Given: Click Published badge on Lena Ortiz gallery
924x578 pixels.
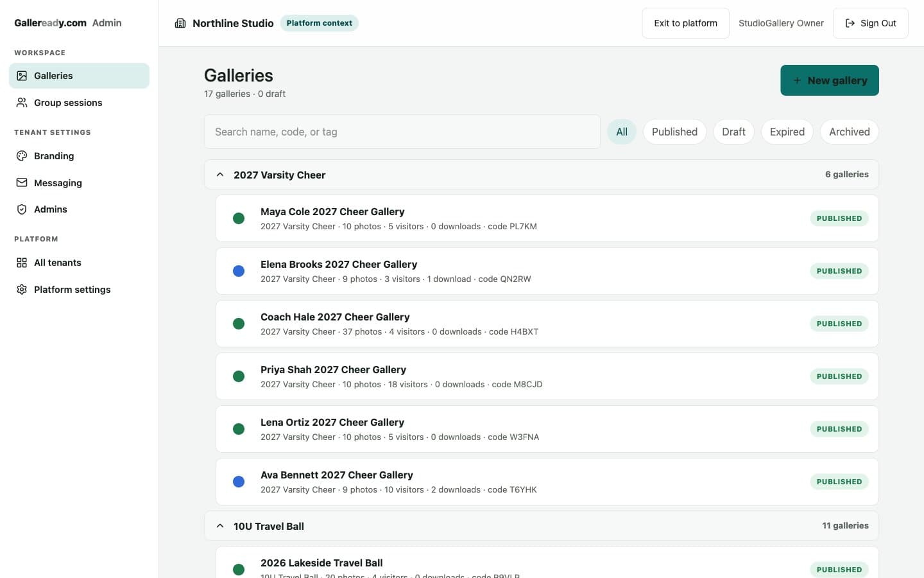Looking at the screenshot, I should click(x=839, y=429).
